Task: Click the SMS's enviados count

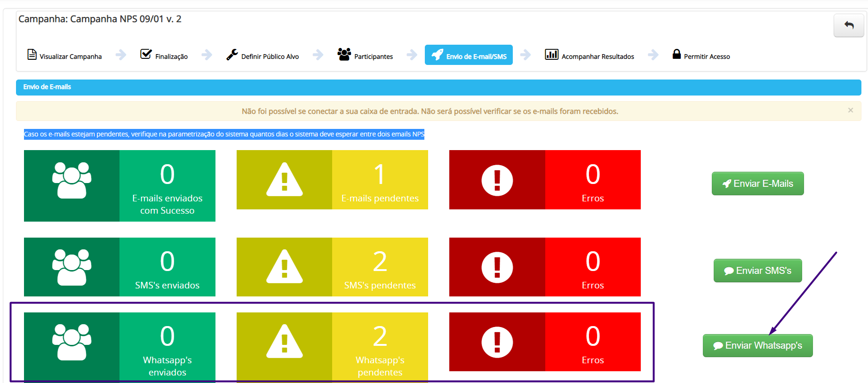Action: click(167, 261)
